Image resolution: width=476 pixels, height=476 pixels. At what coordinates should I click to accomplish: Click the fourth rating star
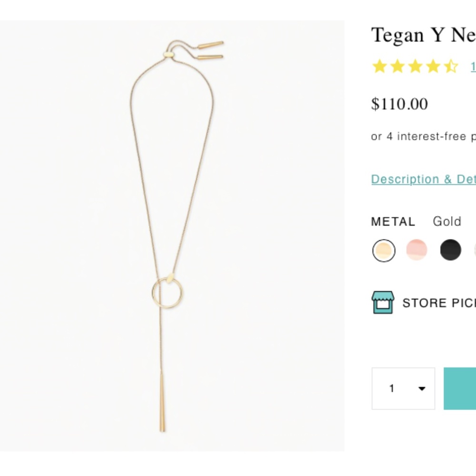click(x=432, y=68)
